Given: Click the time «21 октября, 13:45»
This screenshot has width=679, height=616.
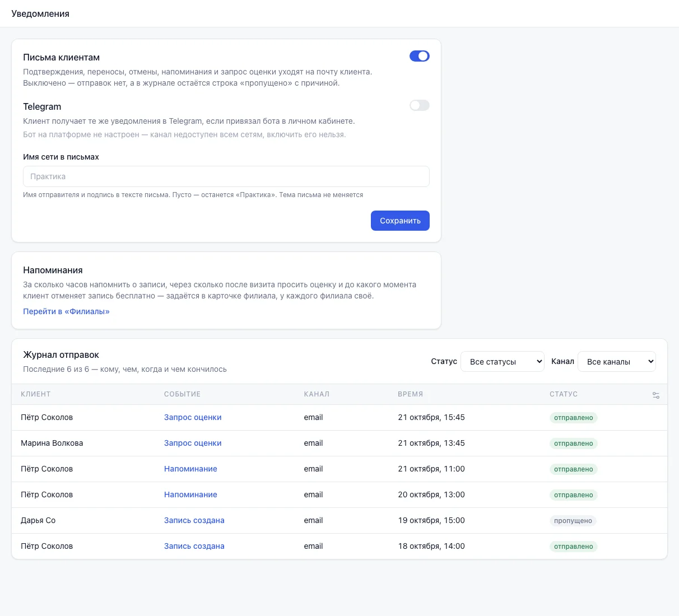Looking at the screenshot, I should 431,443.
